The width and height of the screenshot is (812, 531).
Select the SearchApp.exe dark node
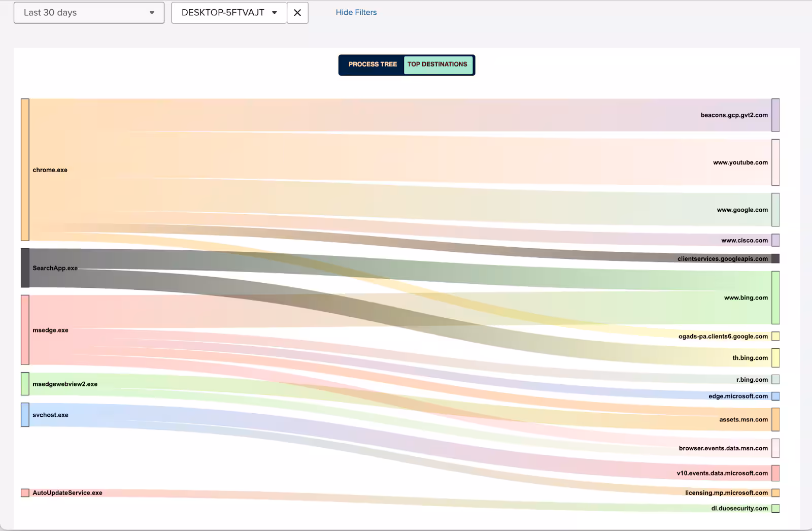point(25,268)
